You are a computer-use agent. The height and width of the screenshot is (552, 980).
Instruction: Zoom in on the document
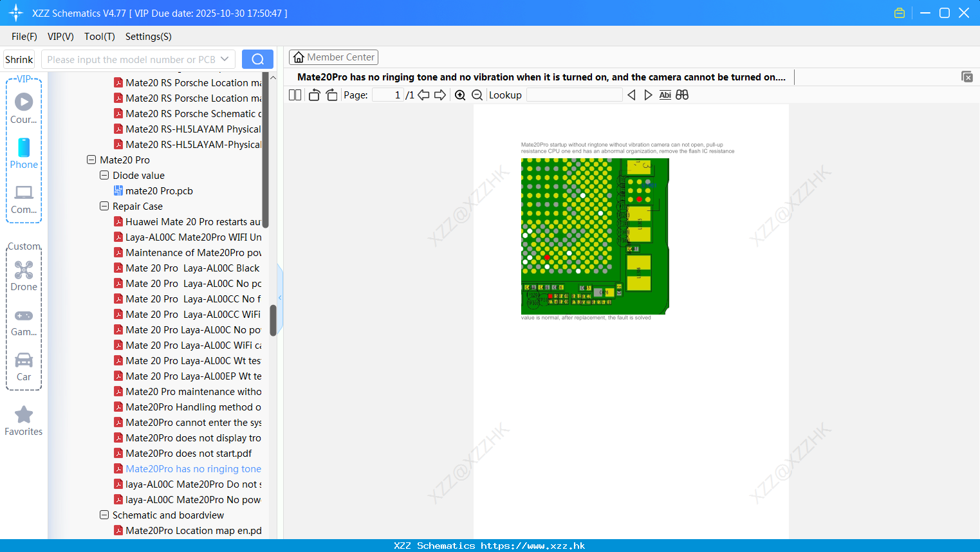coord(460,95)
